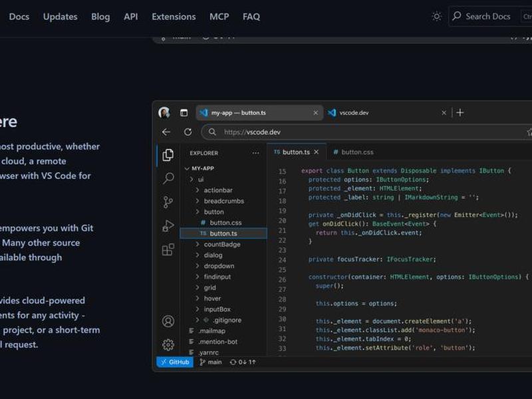Click the Search Docs field
The image size is (532, 399).
(490, 16)
